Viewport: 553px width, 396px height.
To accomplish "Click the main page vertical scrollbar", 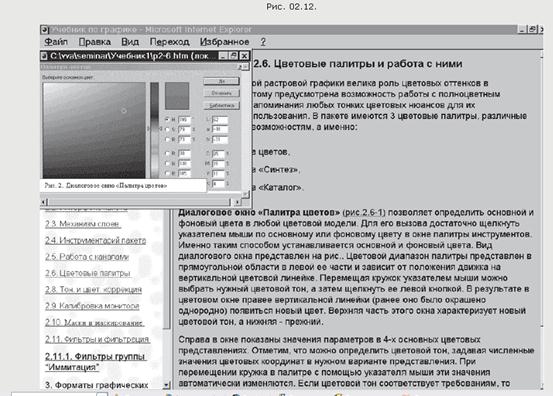I will (542, 219).
